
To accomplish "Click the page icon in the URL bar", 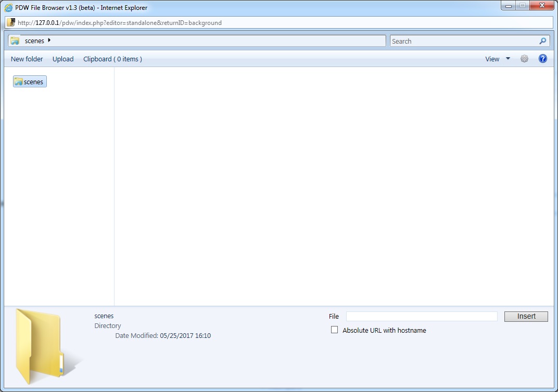I will click(x=11, y=22).
